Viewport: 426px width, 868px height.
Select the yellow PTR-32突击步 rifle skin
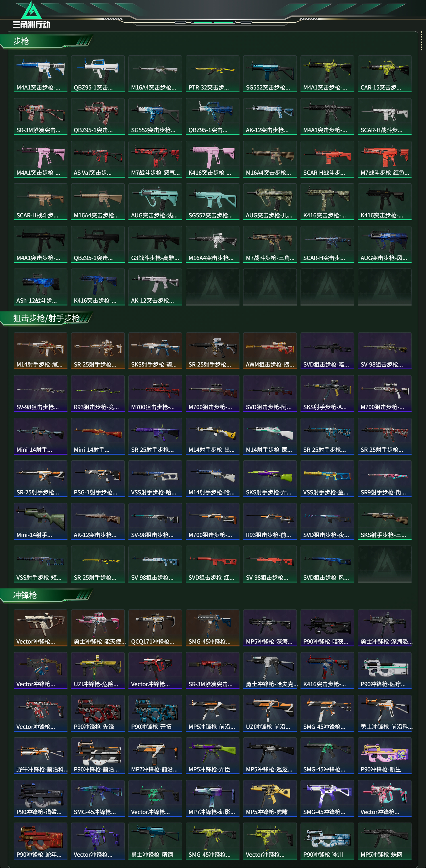[x=212, y=74]
